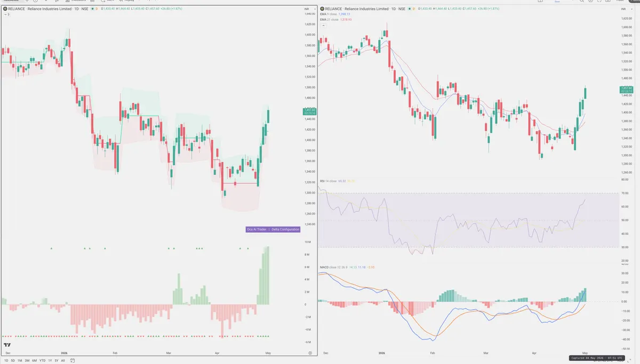Select the 3M time range
Viewport: 640px width, 364px height.
(x=27, y=360)
